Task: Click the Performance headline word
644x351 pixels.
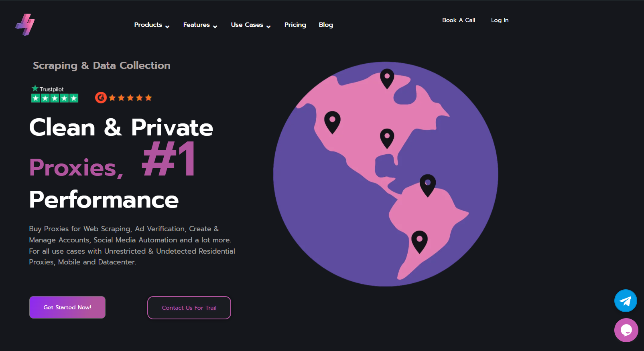Action: tap(104, 200)
